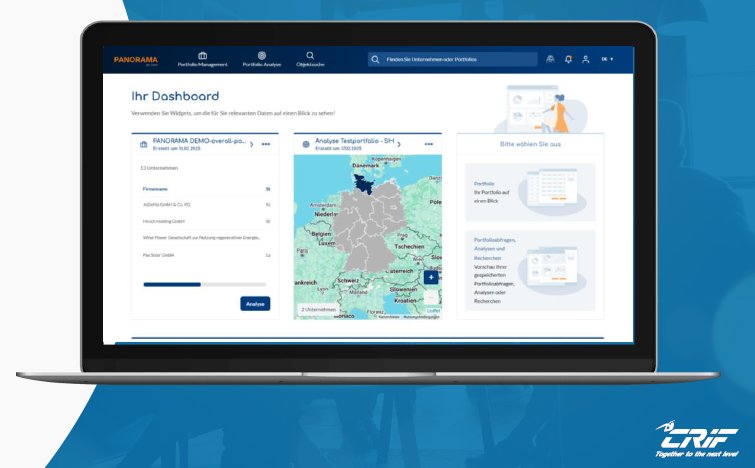755x468 pixels.
Task: Select the Pax Solar GmbH row
Action: (205, 255)
